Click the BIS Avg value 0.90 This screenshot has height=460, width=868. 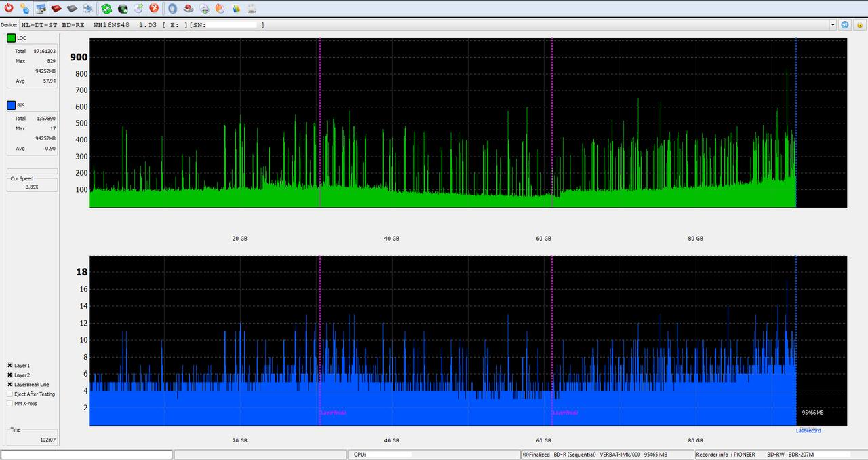click(x=50, y=148)
